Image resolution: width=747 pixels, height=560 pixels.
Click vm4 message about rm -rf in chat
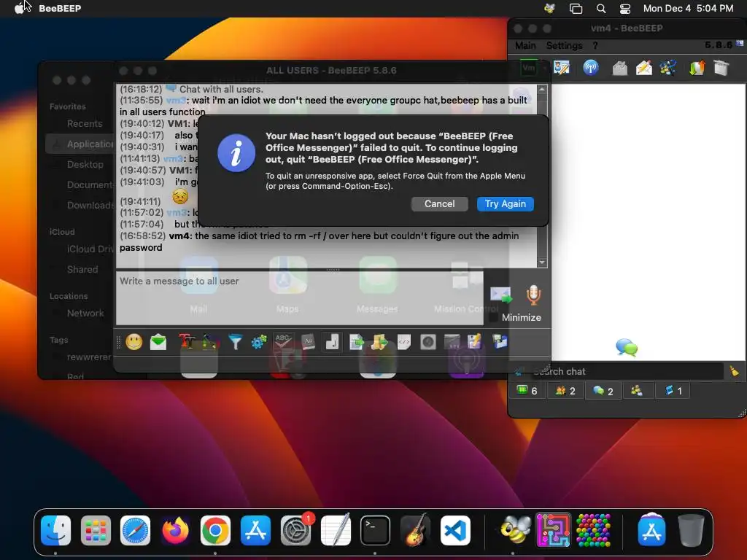(x=320, y=241)
